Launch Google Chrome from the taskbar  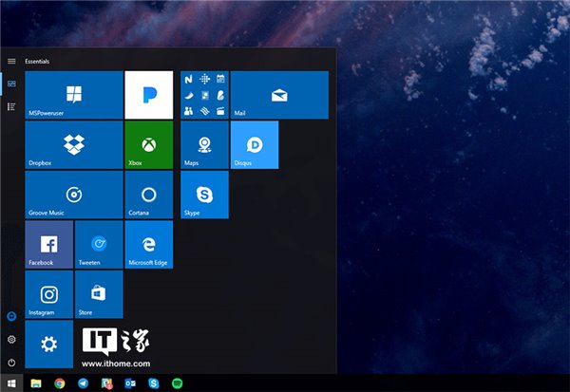coord(60,383)
